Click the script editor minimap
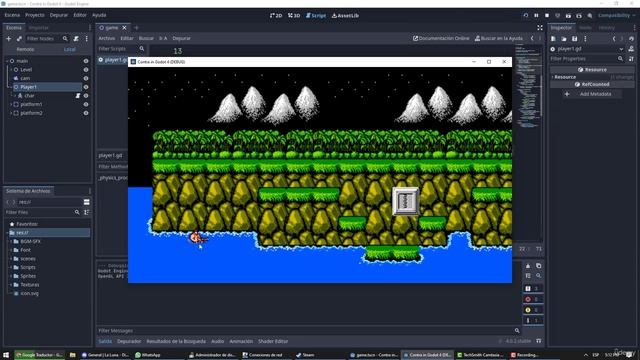Viewport: 640px width, 360px height. coord(529,86)
